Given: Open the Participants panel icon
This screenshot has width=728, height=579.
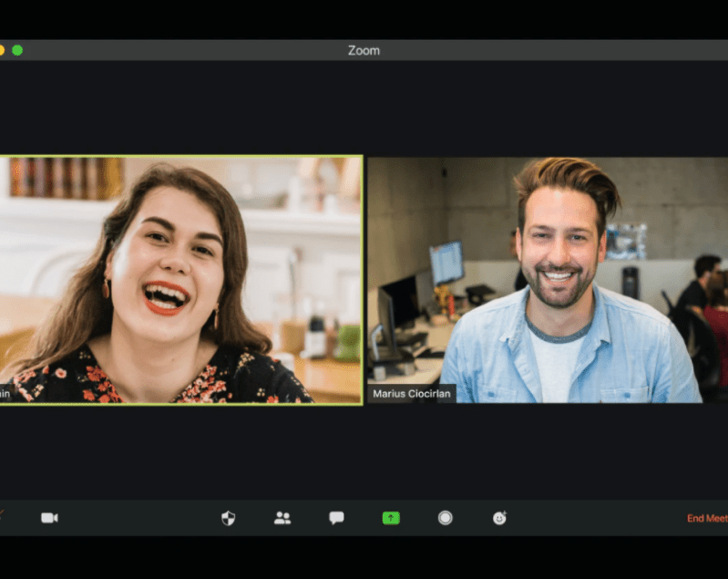Looking at the screenshot, I should (x=282, y=518).
